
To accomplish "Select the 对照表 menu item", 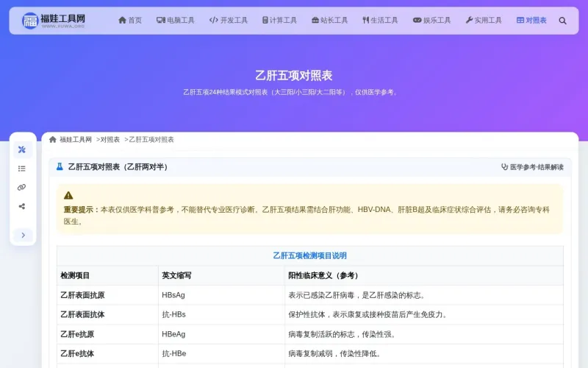I will click(531, 21).
